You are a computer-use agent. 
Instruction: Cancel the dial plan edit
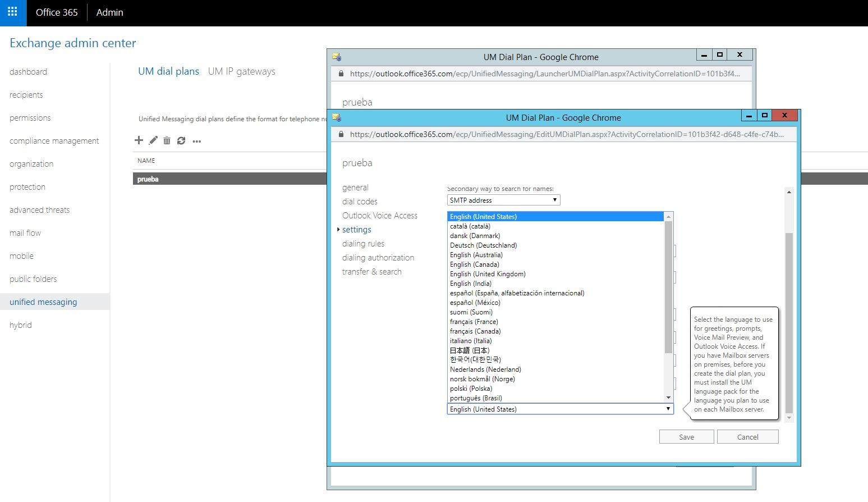[x=747, y=437]
